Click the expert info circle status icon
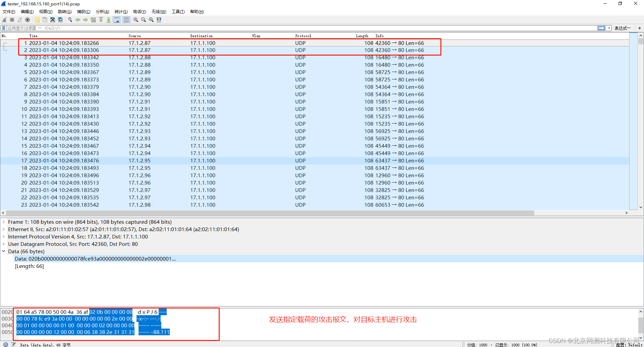 tap(5, 344)
